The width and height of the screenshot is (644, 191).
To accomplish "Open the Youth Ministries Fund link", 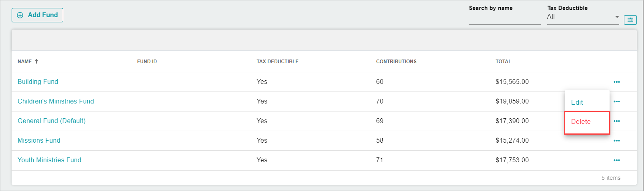I will [x=49, y=160].
